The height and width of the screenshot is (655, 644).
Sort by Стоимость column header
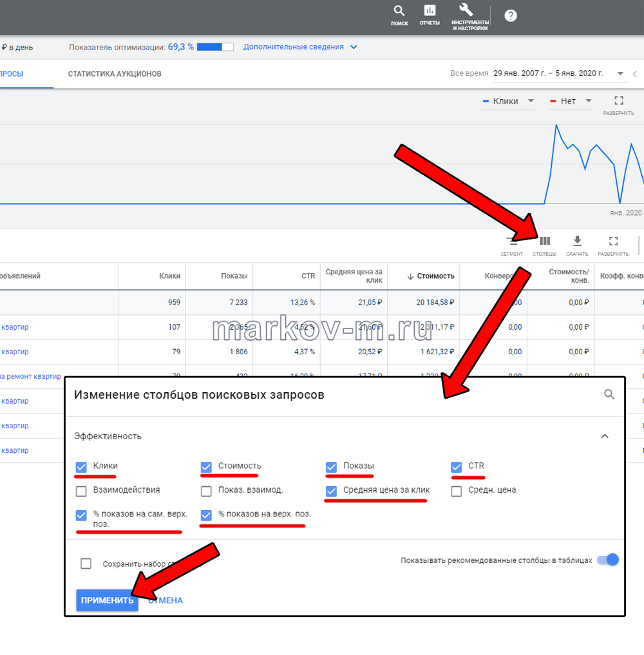point(435,276)
